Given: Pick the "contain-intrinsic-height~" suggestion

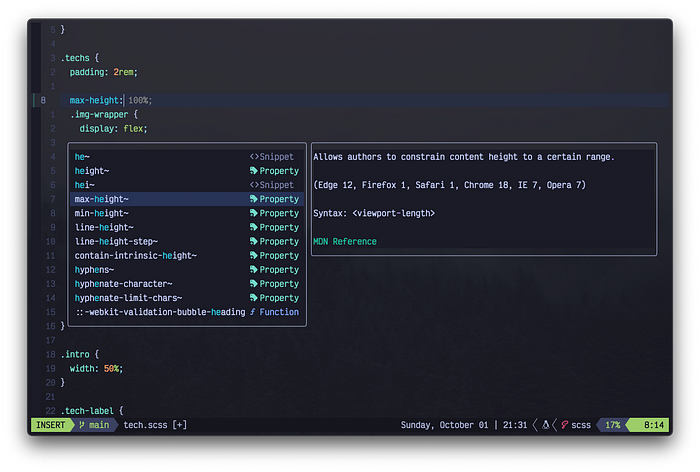Looking at the screenshot, I should (135, 256).
